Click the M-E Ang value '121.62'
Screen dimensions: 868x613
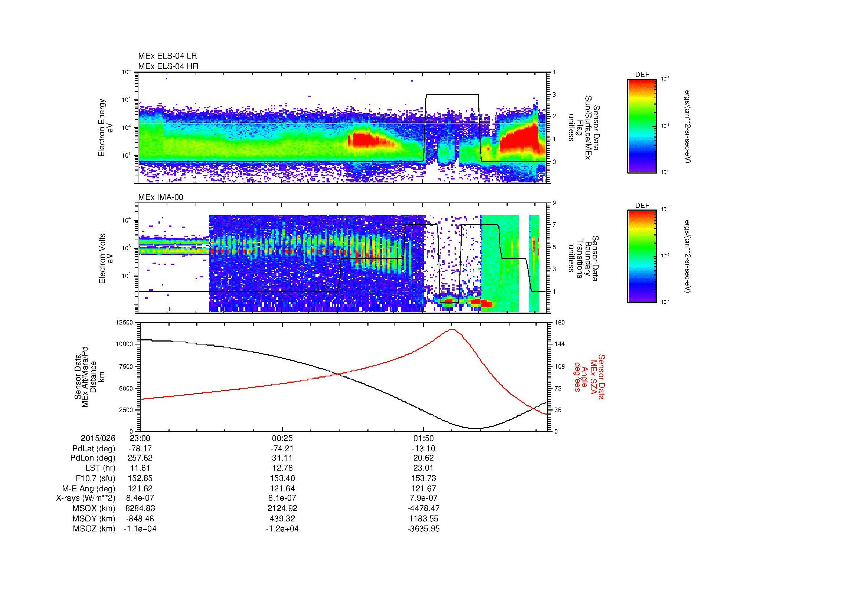(x=140, y=488)
